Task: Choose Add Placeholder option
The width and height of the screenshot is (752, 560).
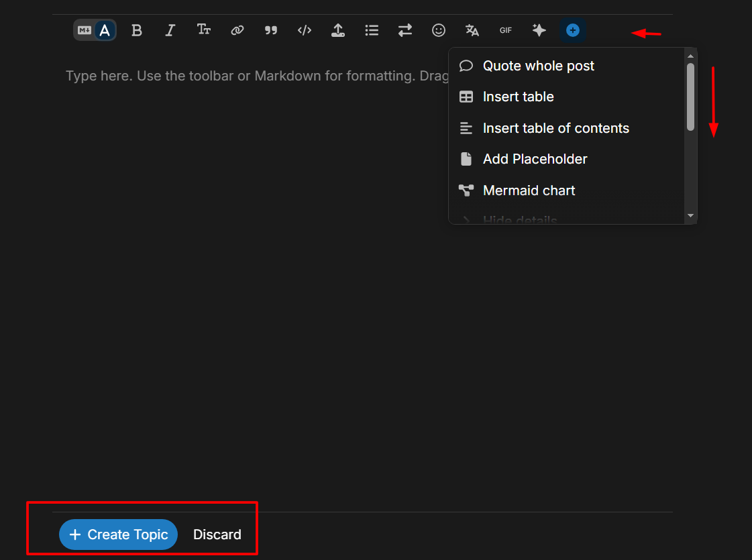Action: [566, 159]
